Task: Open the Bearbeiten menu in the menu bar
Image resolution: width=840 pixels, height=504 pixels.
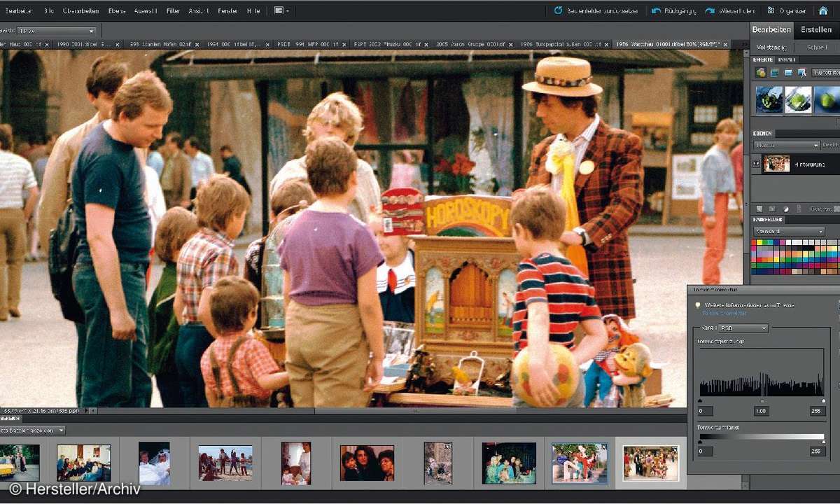Action: 18,10
